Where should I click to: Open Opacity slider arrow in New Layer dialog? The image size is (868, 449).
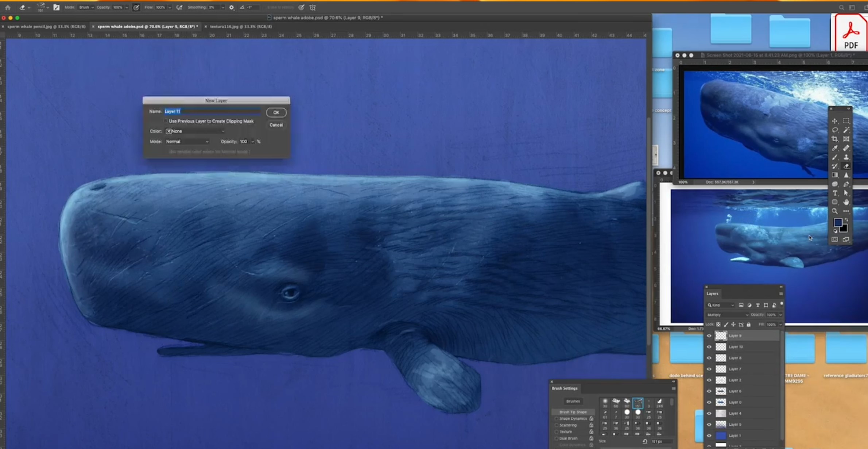point(253,142)
